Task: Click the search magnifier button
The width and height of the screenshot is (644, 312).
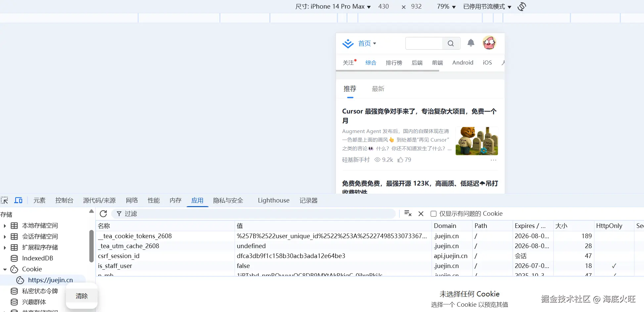Action: point(451,43)
